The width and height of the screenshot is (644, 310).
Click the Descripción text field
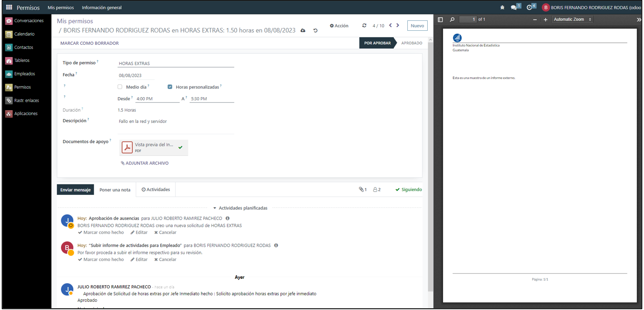176,122
